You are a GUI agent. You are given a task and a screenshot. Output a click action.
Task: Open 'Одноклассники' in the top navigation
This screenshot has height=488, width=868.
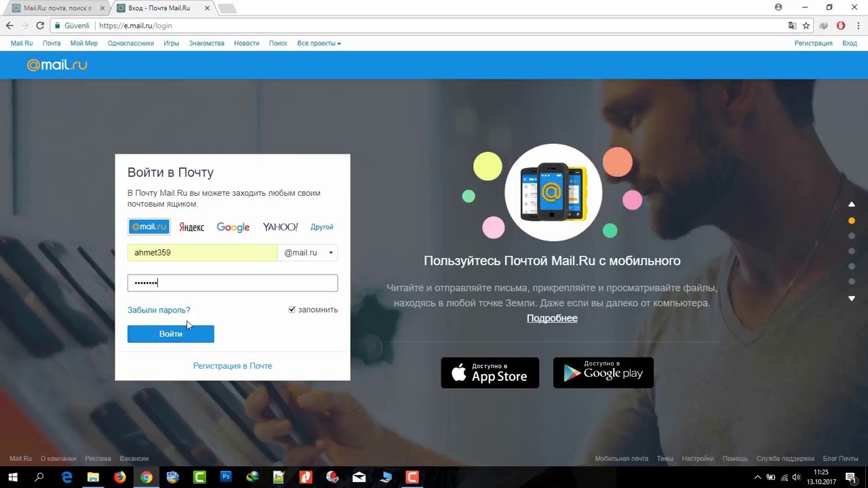click(x=130, y=43)
